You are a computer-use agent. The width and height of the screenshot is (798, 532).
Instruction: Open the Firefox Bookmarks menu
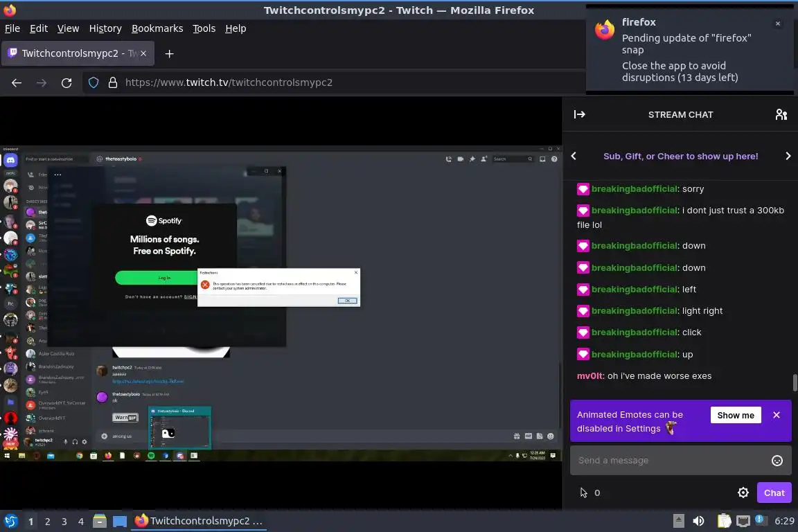[x=157, y=28]
